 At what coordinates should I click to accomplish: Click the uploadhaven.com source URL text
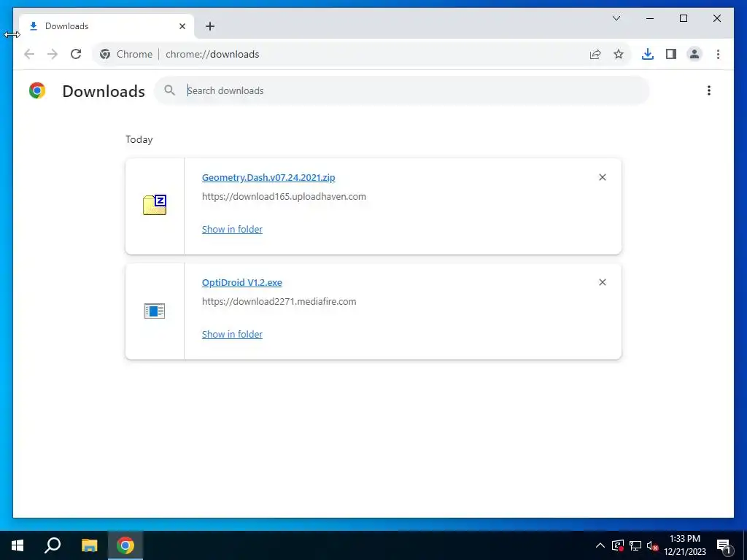click(x=284, y=196)
